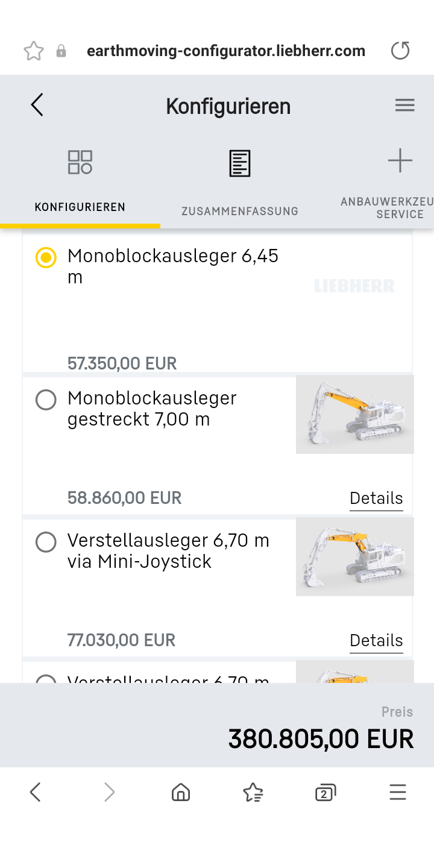Click the Konfigurieren grid shapes icon
Image resolution: width=434 pixels, height=868 pixels.
click(80, 162)
